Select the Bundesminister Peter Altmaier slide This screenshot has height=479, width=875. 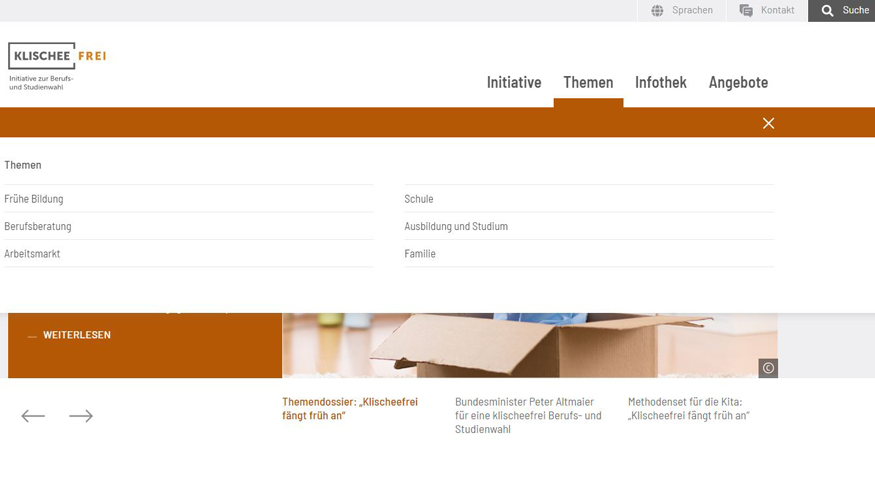click(x=528, y=415)
